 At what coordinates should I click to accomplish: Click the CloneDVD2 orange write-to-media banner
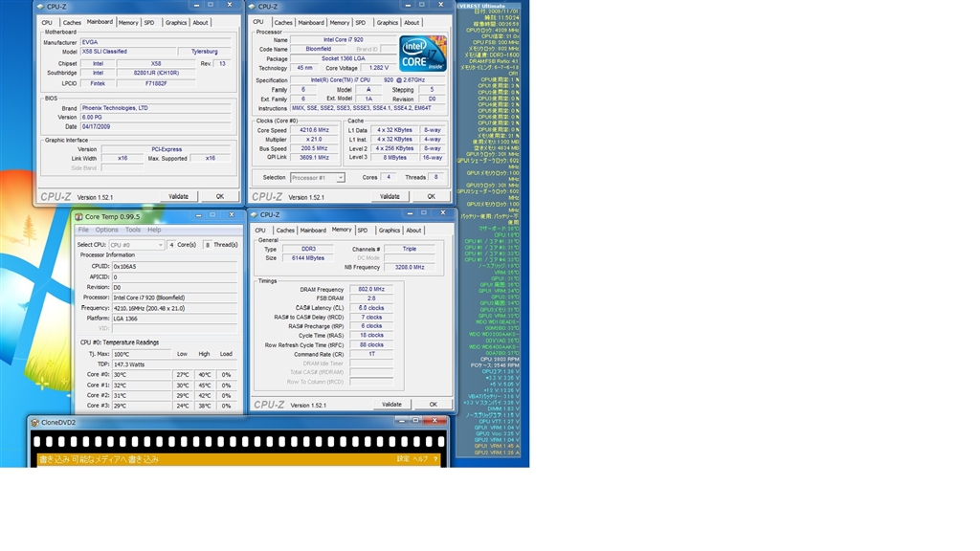(x=238, y=459)
